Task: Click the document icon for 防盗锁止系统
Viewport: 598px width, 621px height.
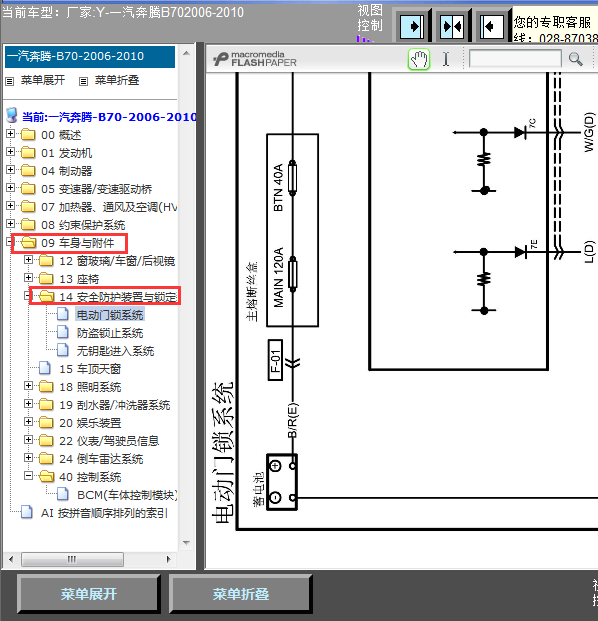Action: pyautogui.click(x=63, y=332)
